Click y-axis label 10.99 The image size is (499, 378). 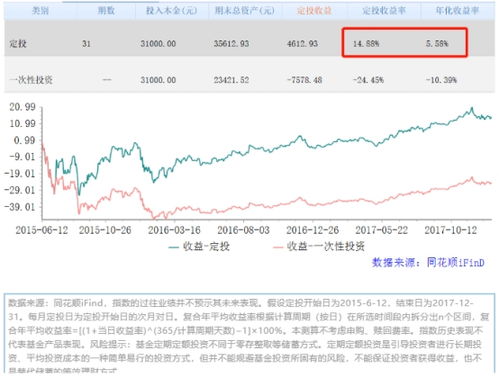[22, 124]
